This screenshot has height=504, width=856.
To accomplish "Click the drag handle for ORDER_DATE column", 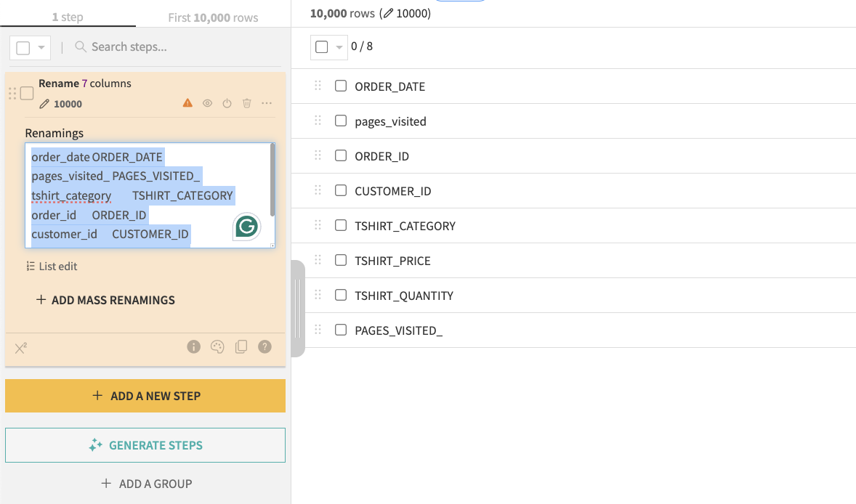I will click(x=318, y=86).
